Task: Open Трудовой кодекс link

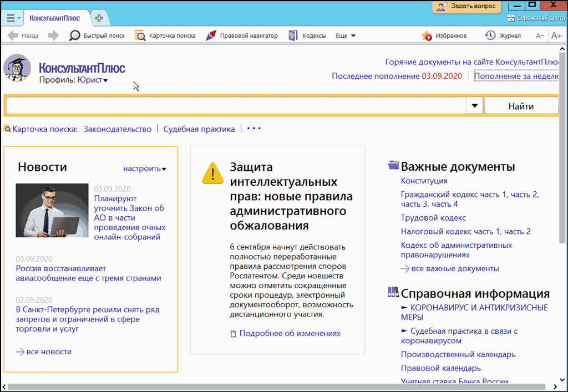Action: pyautogui.click(x=433, y=218)
